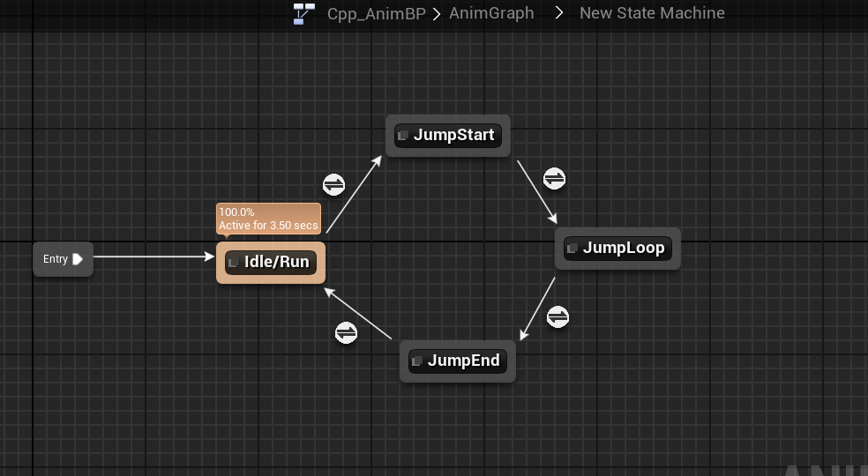This screenshot has width=868, height=476.
Task: Select the JumpEnd state node
Action: click(458, 361)
